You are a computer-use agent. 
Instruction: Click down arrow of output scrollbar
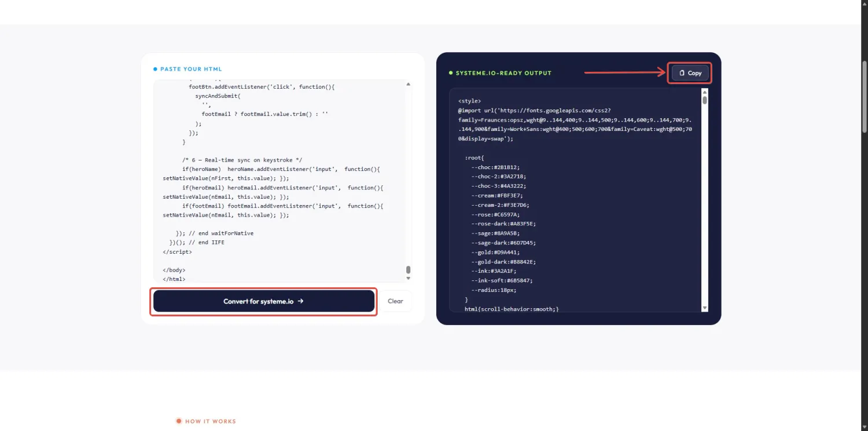click(704, 308)
